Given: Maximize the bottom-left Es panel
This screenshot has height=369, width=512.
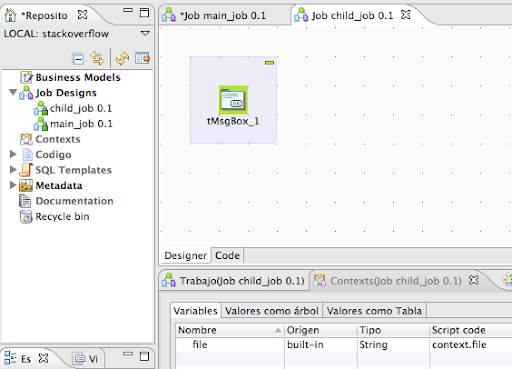Looking at the screenshot, I should pyautogui.click(x=144, y=356).
